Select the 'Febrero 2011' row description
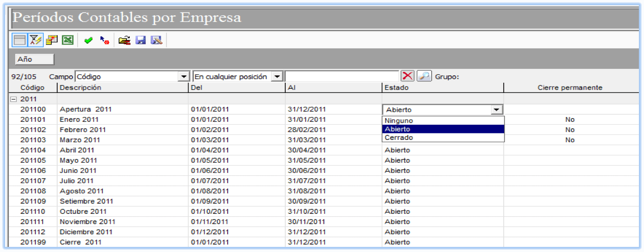This screenshot has height=252, width=644. click(83, 130)
